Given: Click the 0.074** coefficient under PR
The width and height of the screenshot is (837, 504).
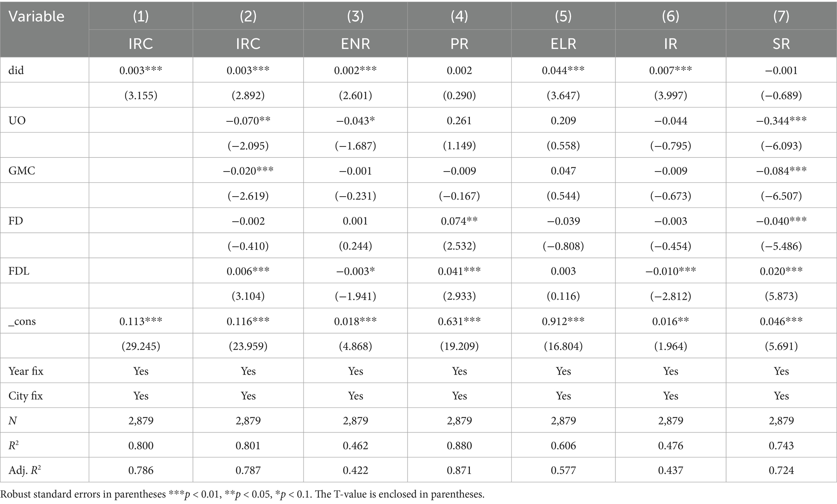Looking at the screenshot, I should click(x=459, y=221).
